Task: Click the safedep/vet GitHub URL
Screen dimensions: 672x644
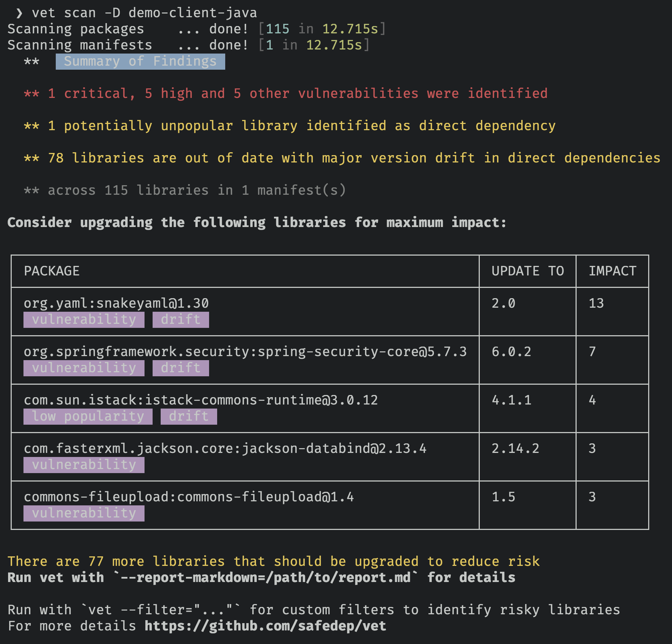Action: (x=265, y=626)
